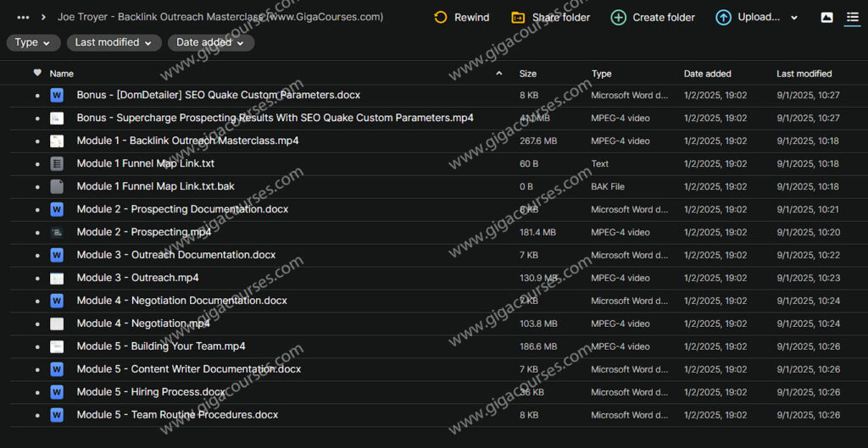Toggle favorite dot for DomDetailer SEO Quake docx
Screen dimensions: 868x448
coord(37,96)
